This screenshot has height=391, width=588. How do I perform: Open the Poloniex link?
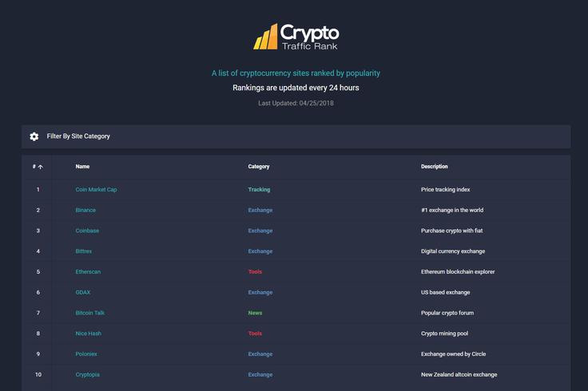coord(86,354)
